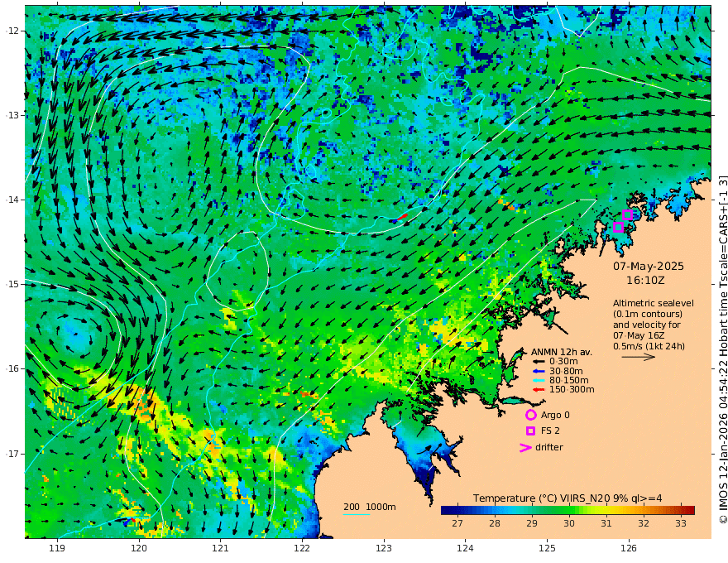The image size is (728, 563).
Task: Click the cyan 200m isobath legend line
Action: (357, 514)
